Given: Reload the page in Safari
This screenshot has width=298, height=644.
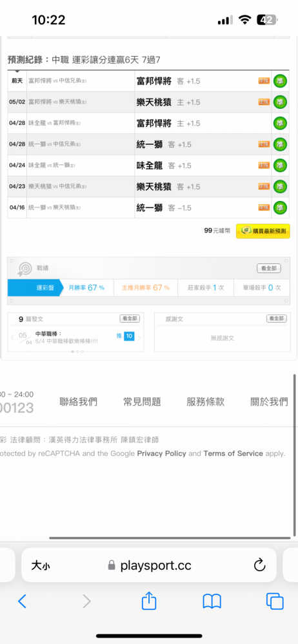Looking at the screenshot, I should 259,565.
